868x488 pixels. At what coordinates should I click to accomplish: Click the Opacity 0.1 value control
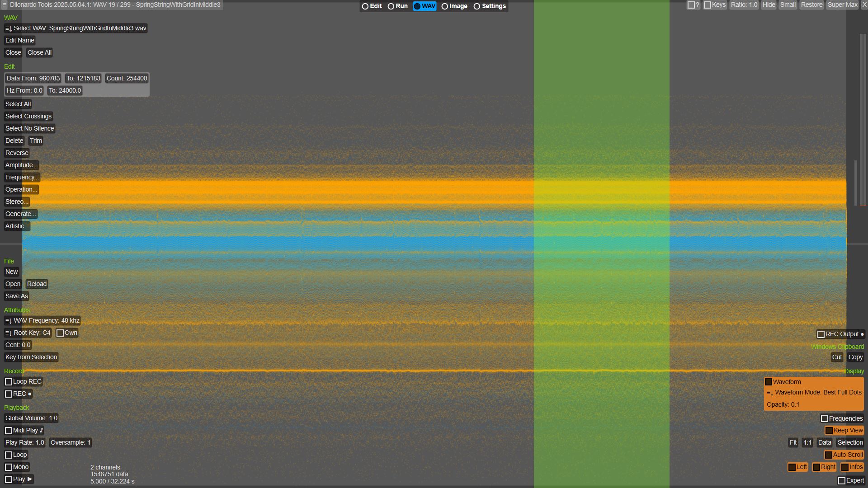tap(783, 404)
